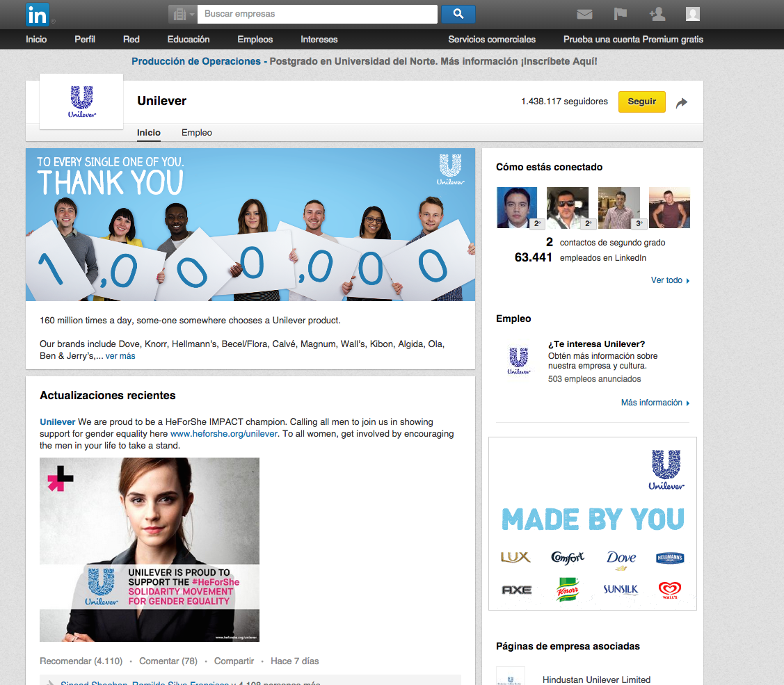Image resolution: width=784 pixels, height=685 pixels.
Task: Open the search type dropdown next to Buscar empresas
Action: coord(182,14)
